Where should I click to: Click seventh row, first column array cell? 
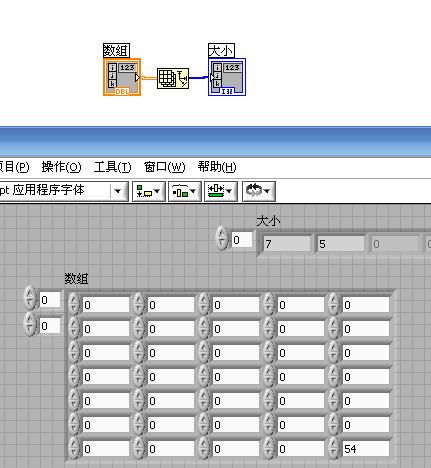[105, 449]
